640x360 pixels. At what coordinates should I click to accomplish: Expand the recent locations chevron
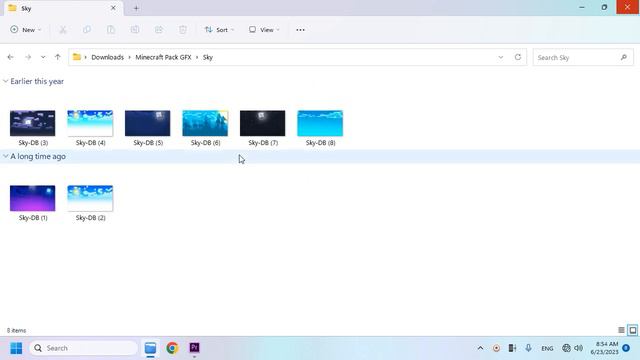[x=43, y=57]
